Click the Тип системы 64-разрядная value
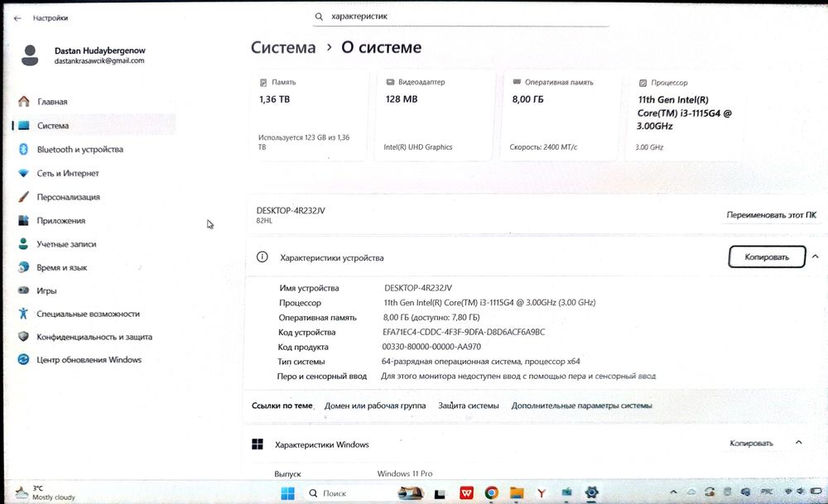The width and height of the screenshot is (828, 504). pyautogui.click(x=480, y=362)
